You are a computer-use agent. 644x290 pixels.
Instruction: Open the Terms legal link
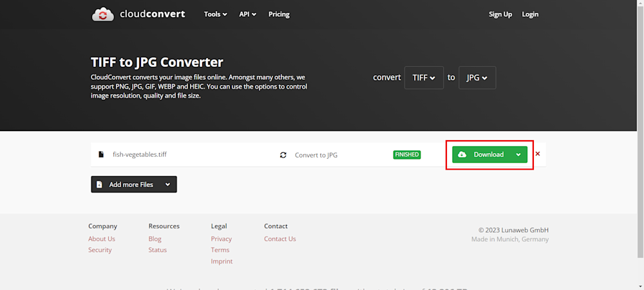pyautogui.click(x=220, y=249)
